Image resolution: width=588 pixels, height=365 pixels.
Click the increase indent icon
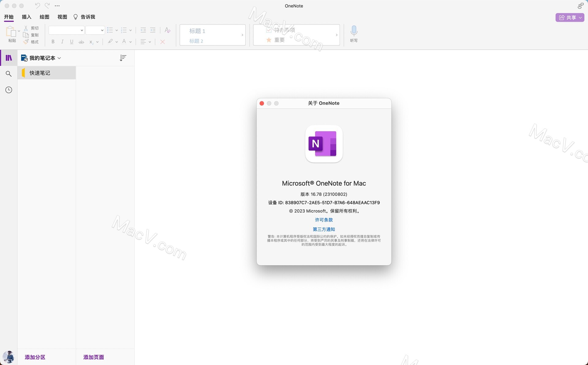[x=153, y=30]
